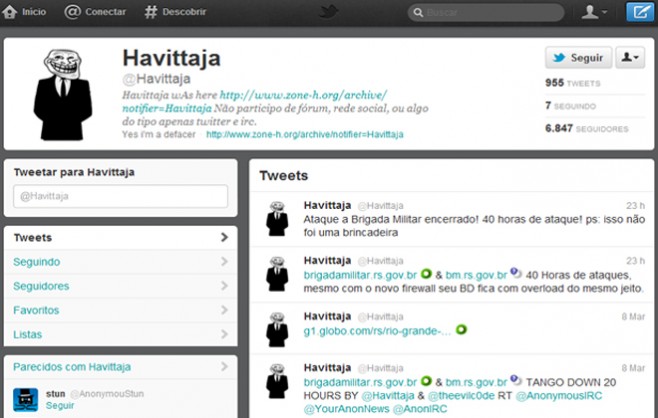This screenshot has height=418, width=658.
Task: Open the g1.globo.com link in tweet
Action: coord(377,329)
